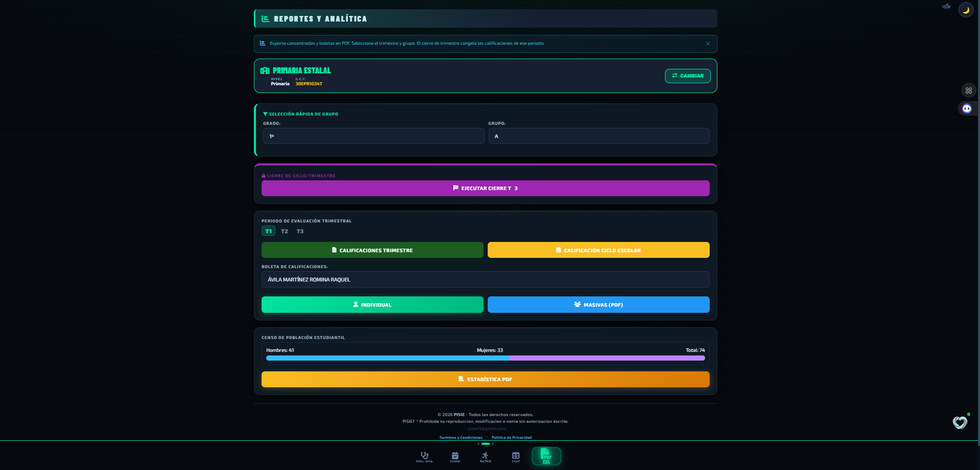Image resolution: width=980 pixels, height=470 pixels.
Task: Open the student dropdown showing ÁVILA MARTÍNEZ ROMINA RAQUEL
Action: pos(486,279)
